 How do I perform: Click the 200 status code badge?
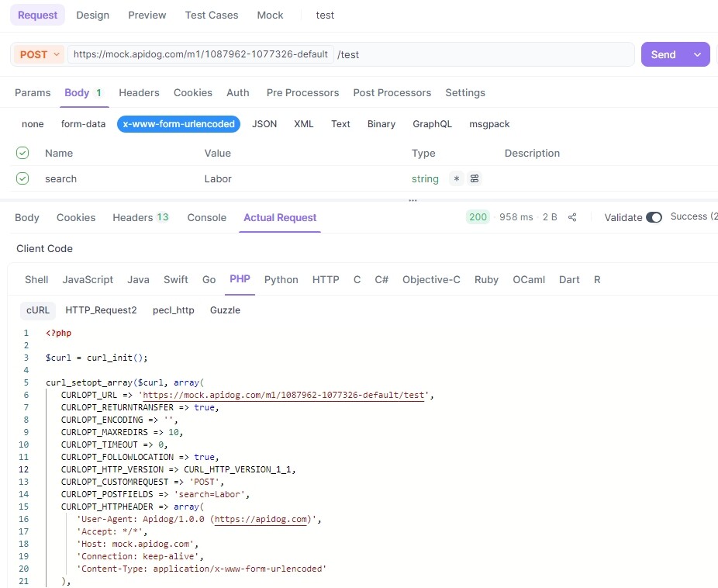pos(478,217)
